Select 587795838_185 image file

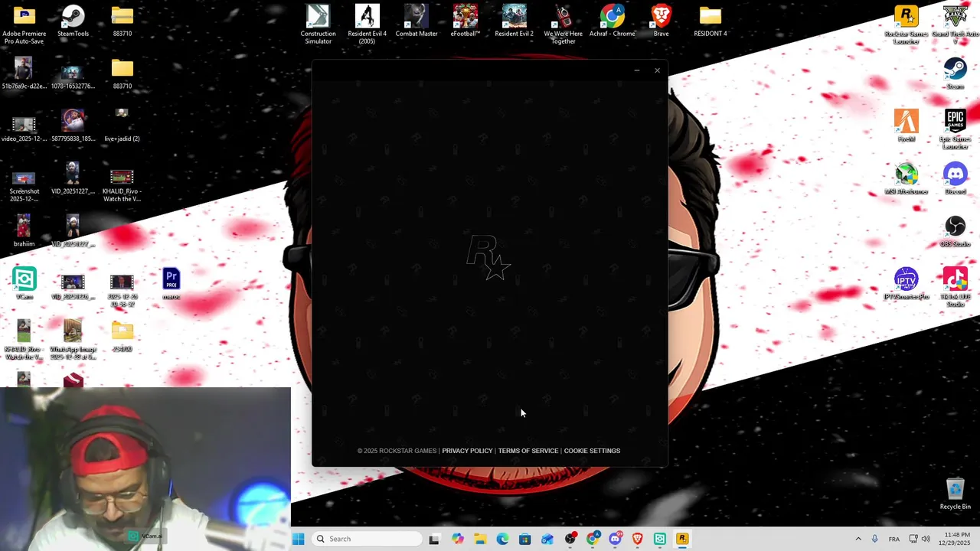point(73,126)
